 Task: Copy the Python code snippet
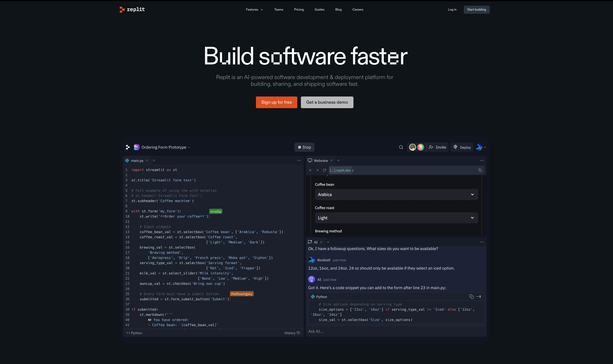[471, 296]
